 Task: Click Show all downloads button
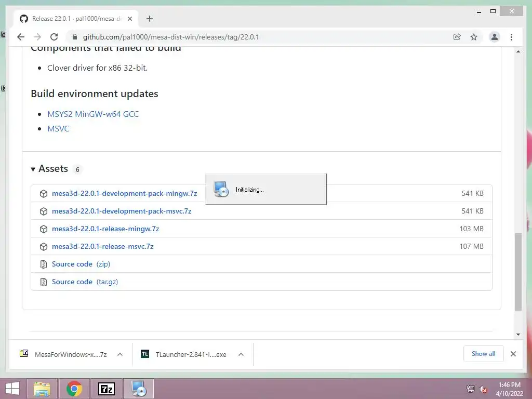point(484,354)
